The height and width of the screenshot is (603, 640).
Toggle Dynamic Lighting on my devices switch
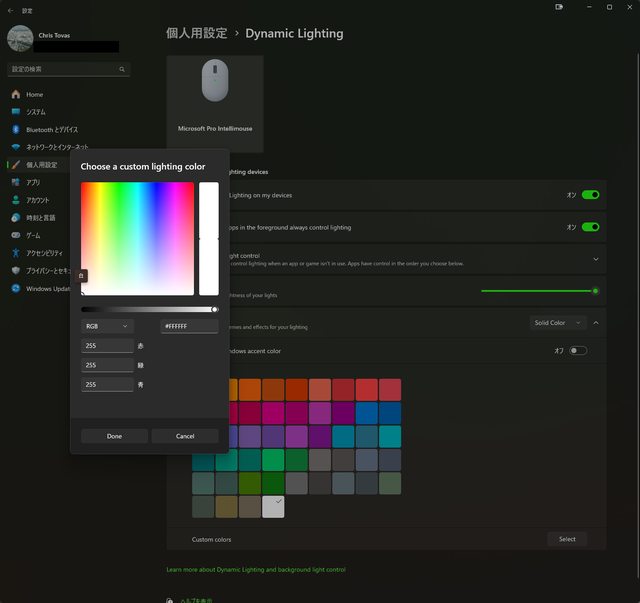click(590, 195)
